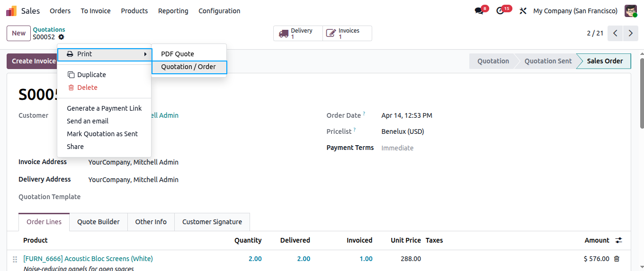
Task: Open the Quotations breadcrumb link
Action: point(49,29)
